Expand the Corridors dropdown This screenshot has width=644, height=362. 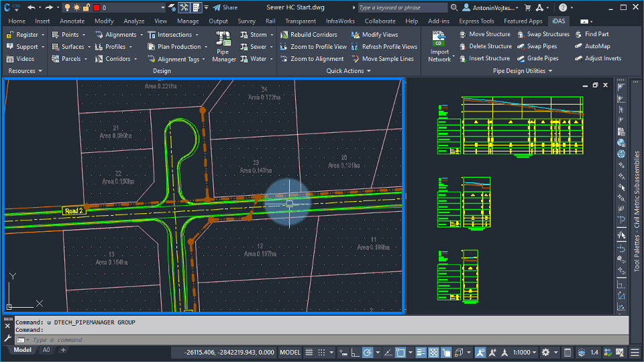[136, 59]
